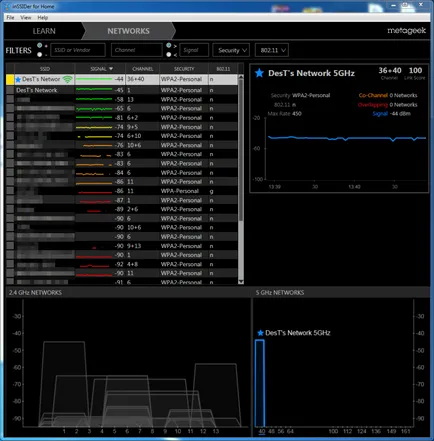Click the scroll down arrow of network list
The width and height of the screenshot is (434, 441).
tap(241, 282)
